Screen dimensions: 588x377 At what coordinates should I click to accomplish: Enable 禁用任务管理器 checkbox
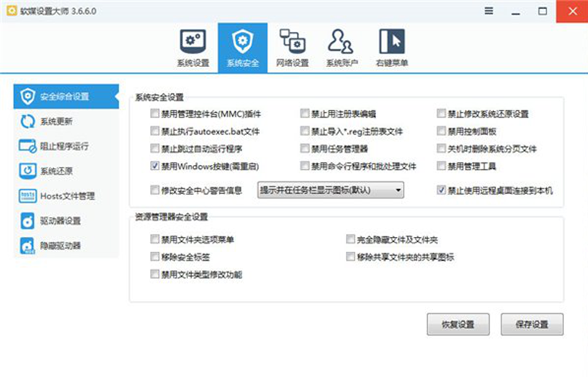point(305,149)
